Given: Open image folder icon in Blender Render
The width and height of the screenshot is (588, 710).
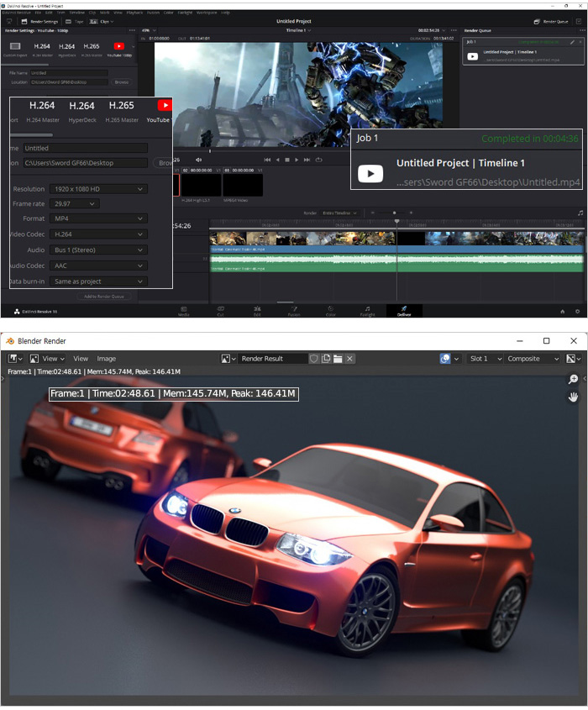Looking at the screenshot, I should (338, 359).
